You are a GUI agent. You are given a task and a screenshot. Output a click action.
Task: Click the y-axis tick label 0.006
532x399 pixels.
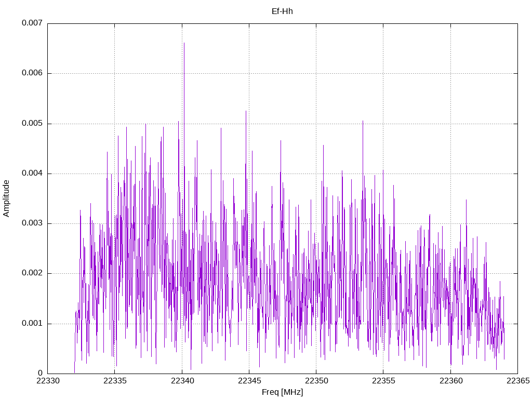pos(32,73)
